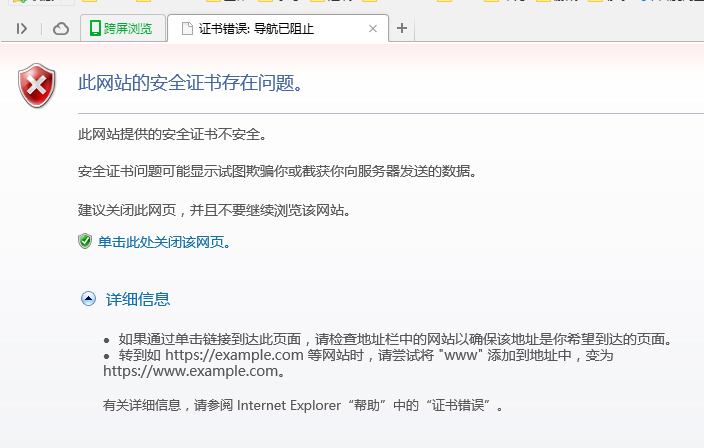Close the 证书错误 tab

click(x=373, y=29)
